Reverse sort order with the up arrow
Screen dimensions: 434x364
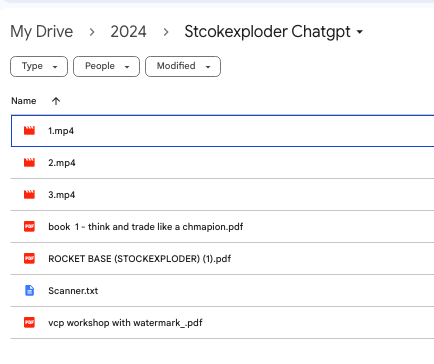click(x=56, y=101)
